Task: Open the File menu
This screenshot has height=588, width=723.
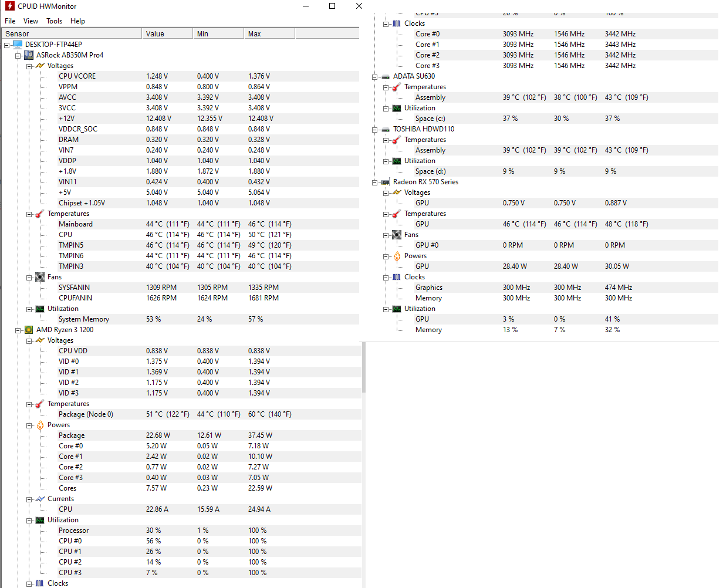Action: [10, 21]
